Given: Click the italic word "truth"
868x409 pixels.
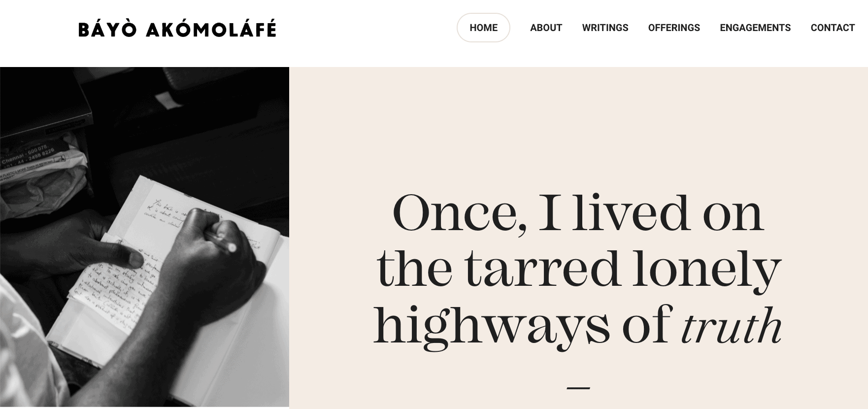Looking at the screenshot, I should coord(731,325).
